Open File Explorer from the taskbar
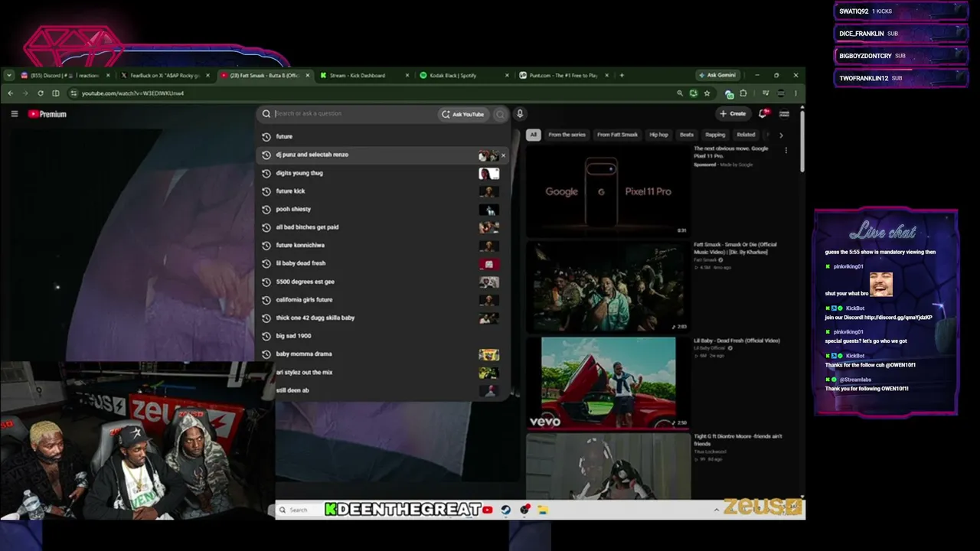This screenshot has width=980, height=551. pyautogui.click(x=543, y=510)
